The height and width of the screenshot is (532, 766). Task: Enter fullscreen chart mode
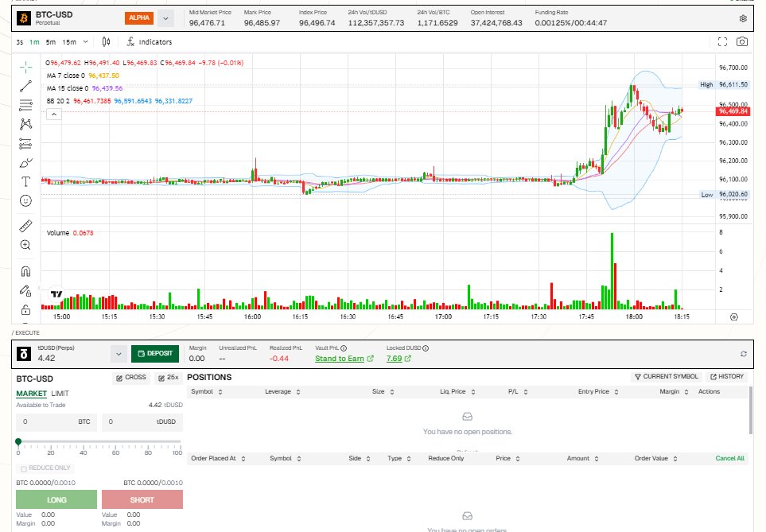(722, 42)
